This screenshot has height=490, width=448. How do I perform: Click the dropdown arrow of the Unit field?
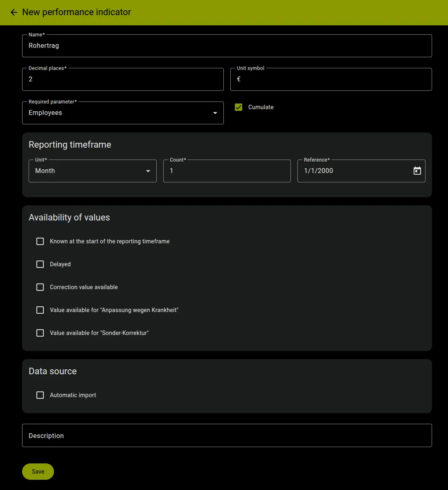(148, 171)
